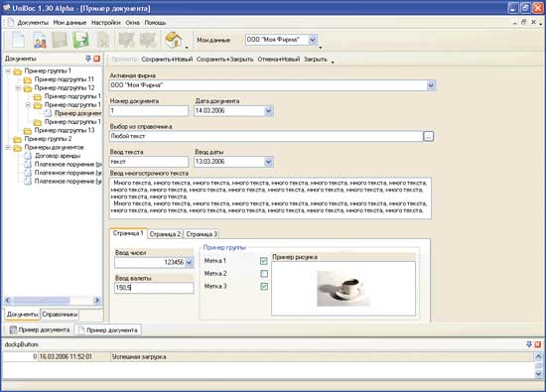Click the coffee cup picture
Image resolution: width=546 pixels, height=392 pixels.
tap(342, 289)
